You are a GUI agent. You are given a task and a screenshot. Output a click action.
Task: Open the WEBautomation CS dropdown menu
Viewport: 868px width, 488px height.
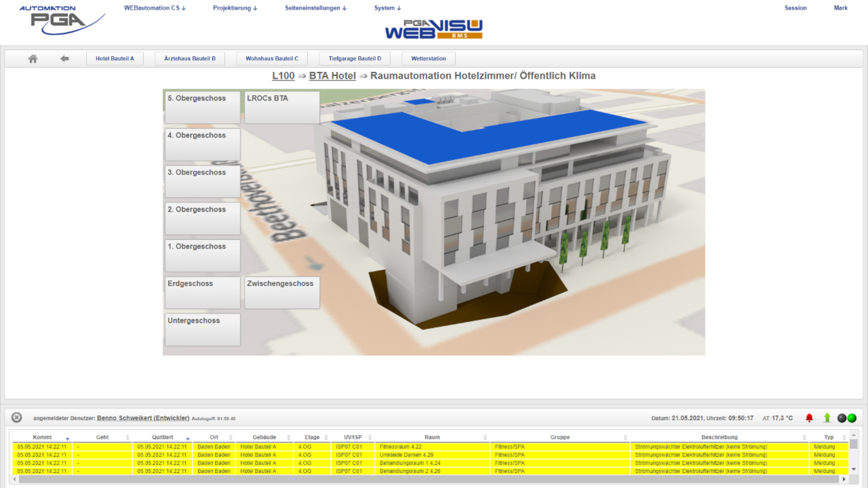click(x=154, y=8)
